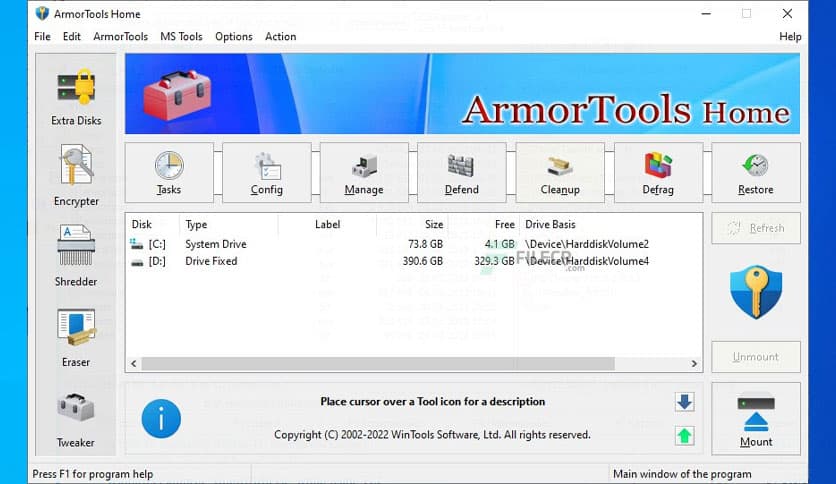Open the Action menu

pyautogui.click(x=280, y=36)
